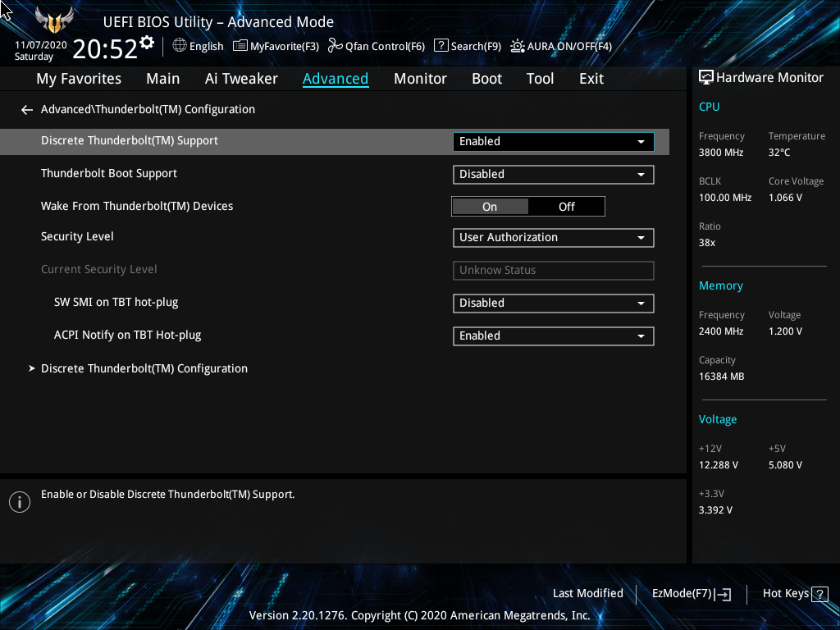Switch to Ai Tweaker tab
The width and height of the screenshot is (840, 630).
[241, 79]
